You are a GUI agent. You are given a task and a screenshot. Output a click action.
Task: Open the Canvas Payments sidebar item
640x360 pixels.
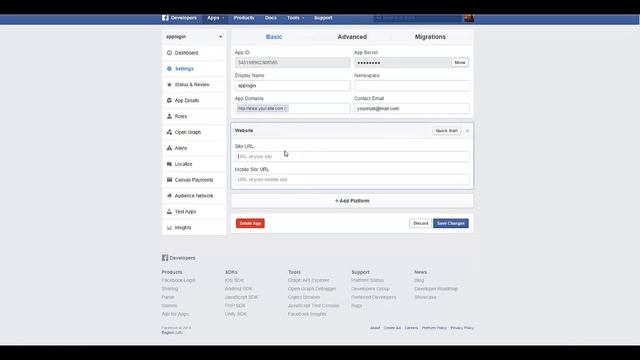(x=194, y=180)
